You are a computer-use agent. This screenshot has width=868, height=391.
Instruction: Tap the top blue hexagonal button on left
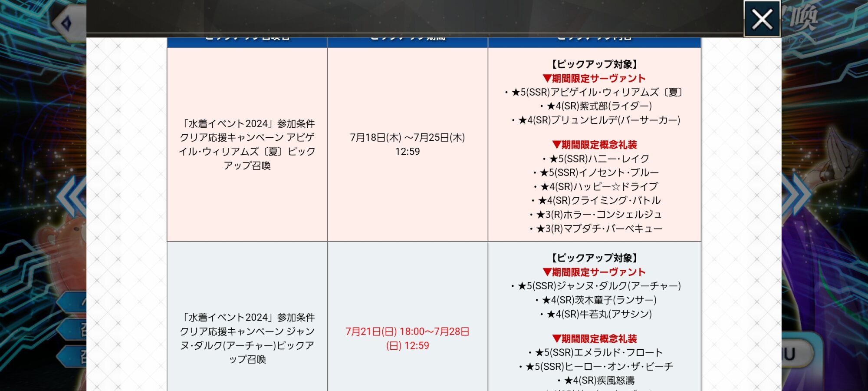point(74,302)
